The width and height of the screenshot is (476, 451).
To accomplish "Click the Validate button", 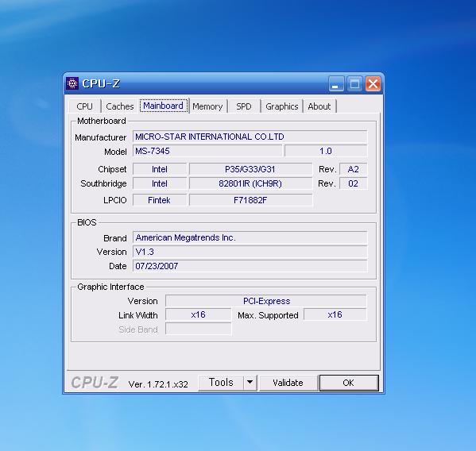I will click(288, 383).
